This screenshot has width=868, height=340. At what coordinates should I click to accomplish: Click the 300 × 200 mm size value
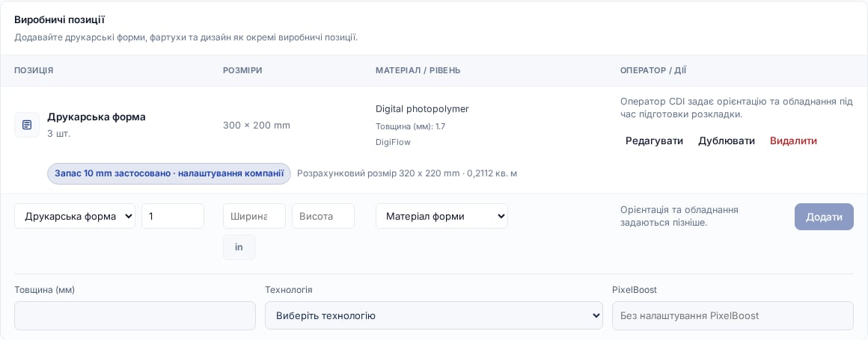coord(257,126)
